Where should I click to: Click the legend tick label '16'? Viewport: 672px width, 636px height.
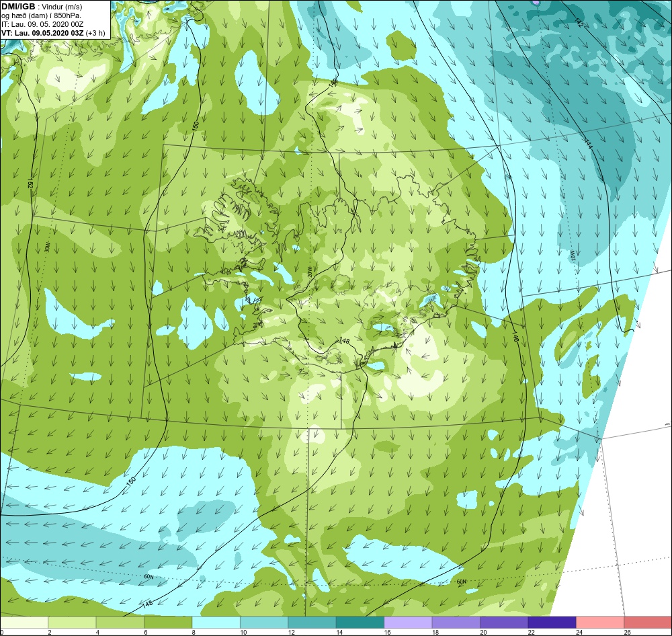[x=388, y=632]
